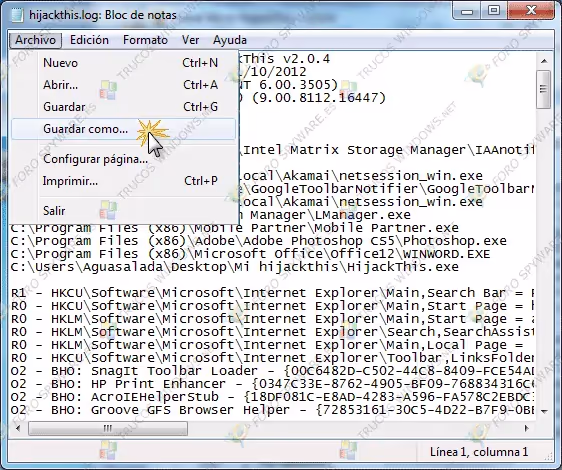Image resolution: width=562 pixels, height=470 pixels.
Task: Open the Edición menu
Action: point(89,40)
